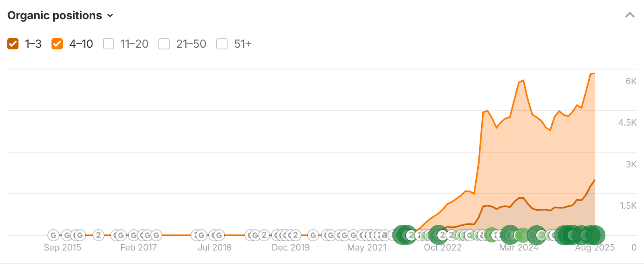Click the G marker above Jul 2018's right edge
Screen dimensions: 644x273
[x=219, y=235]
